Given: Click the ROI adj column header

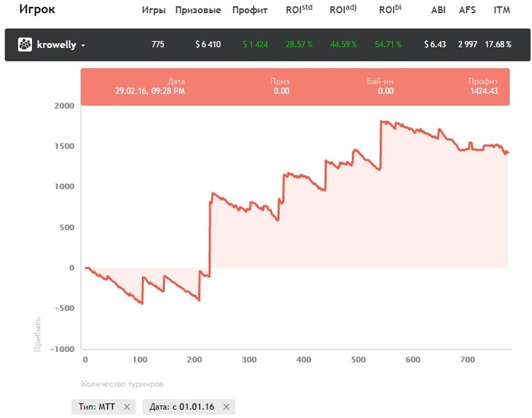Looking at the screenshot, I should click(x=344, y=10).
